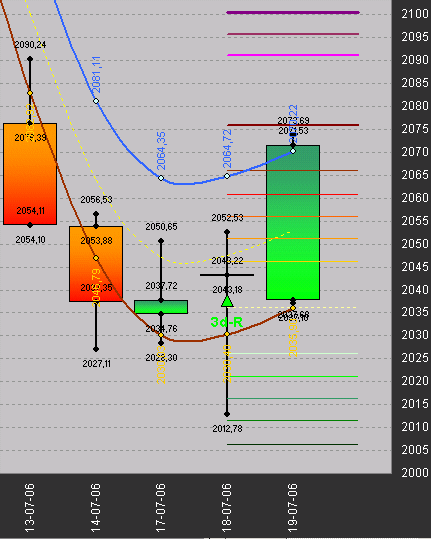431x539 pixels.
Task: Select the 18-07-06 date label
Action: 226,508
